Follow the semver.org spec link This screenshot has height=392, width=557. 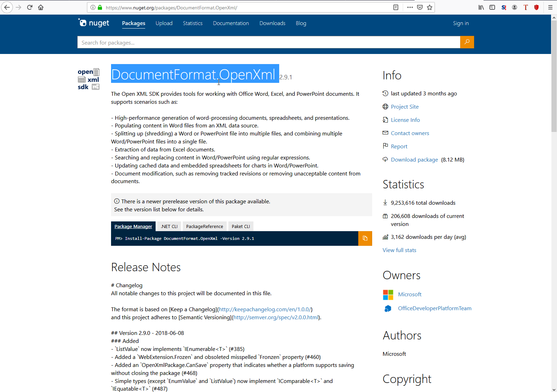(x=276, y=317)
